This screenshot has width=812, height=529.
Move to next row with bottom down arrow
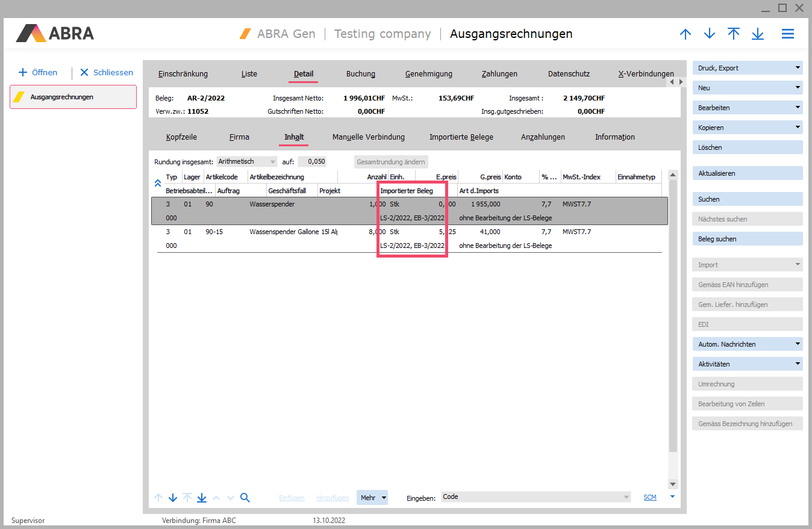click(173, 498)
